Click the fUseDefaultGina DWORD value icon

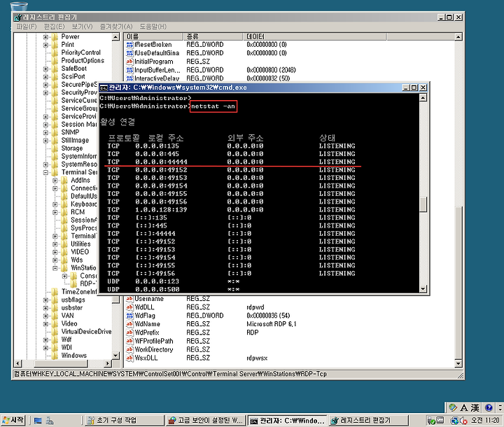tap(129, 53)
